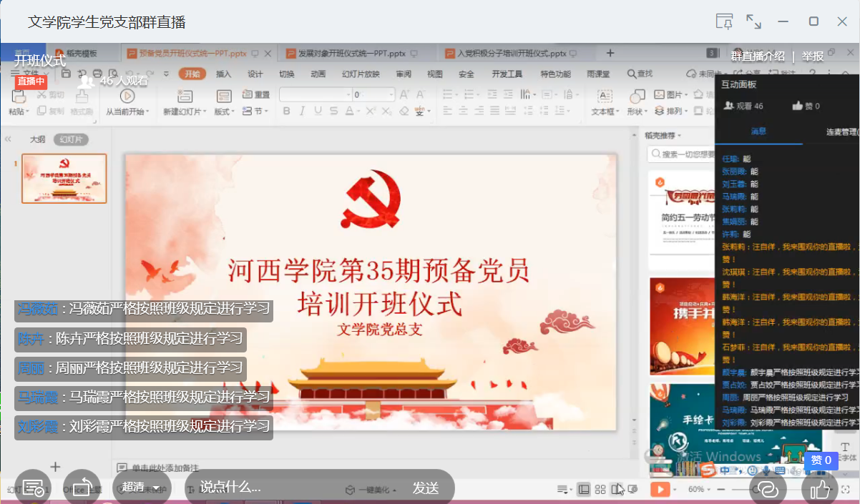
Task: Switch to the 消息 tab in interaction panel
Action: click(758, 132)
